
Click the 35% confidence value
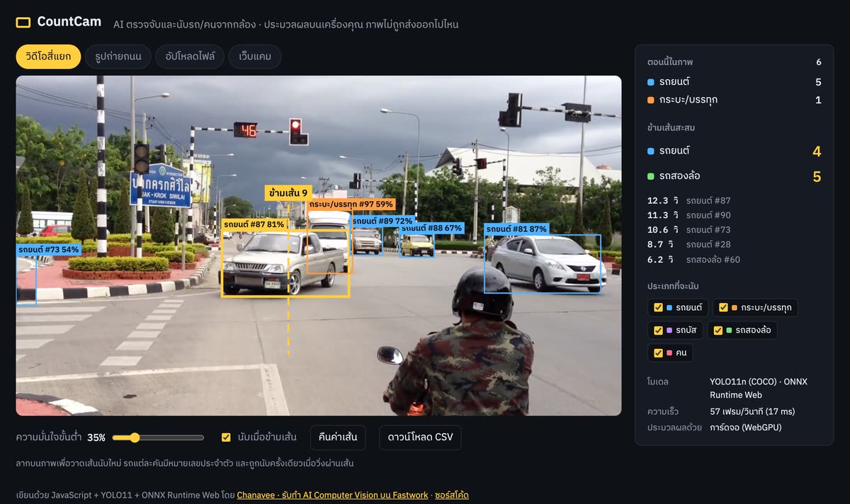(x=96, y=437)
